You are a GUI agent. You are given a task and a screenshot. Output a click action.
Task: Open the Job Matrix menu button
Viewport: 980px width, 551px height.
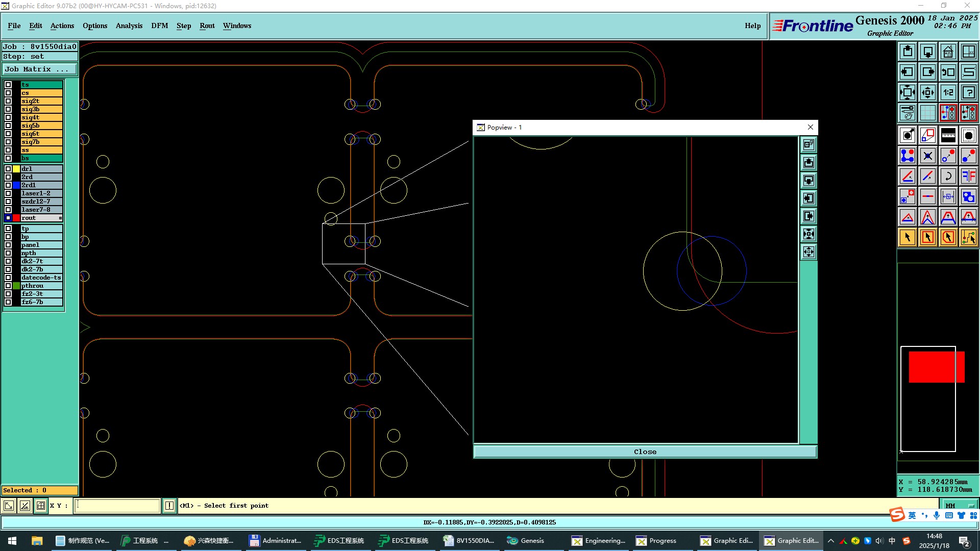click(x=40, y=69)
